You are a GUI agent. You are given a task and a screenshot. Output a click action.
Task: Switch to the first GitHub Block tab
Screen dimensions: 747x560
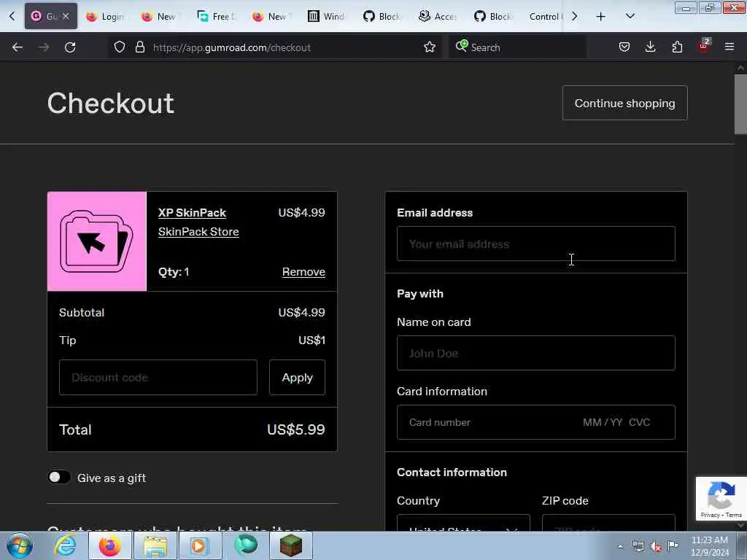tap(382, 17)
